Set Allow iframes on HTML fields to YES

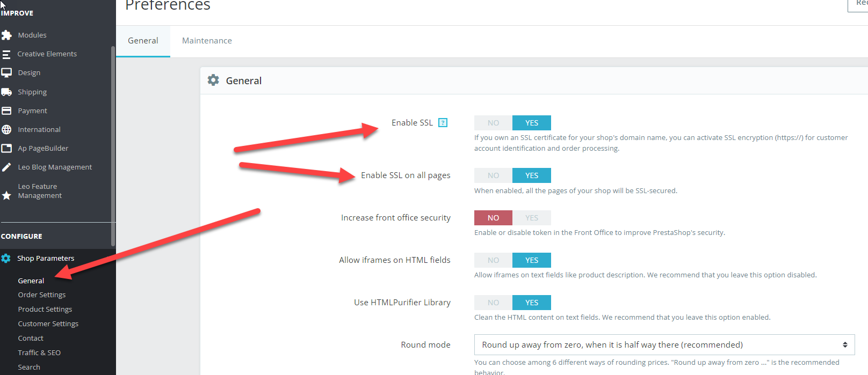pyautogui.click(x=532, y=260)
